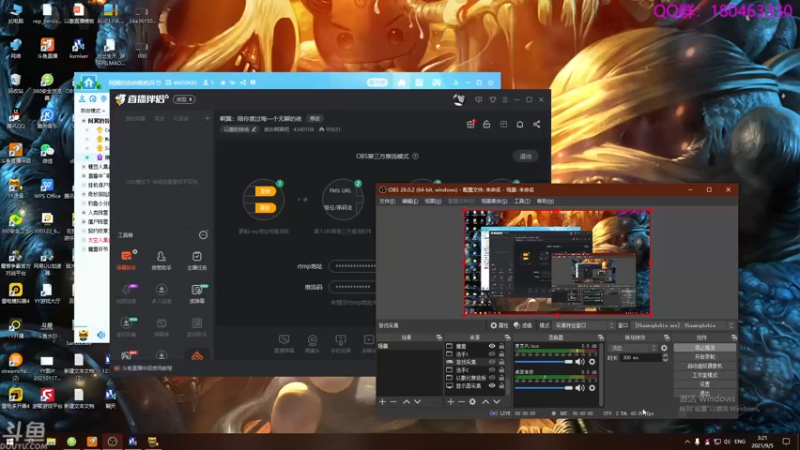
Task: Add a new source with plus icon
Action: 451,402
